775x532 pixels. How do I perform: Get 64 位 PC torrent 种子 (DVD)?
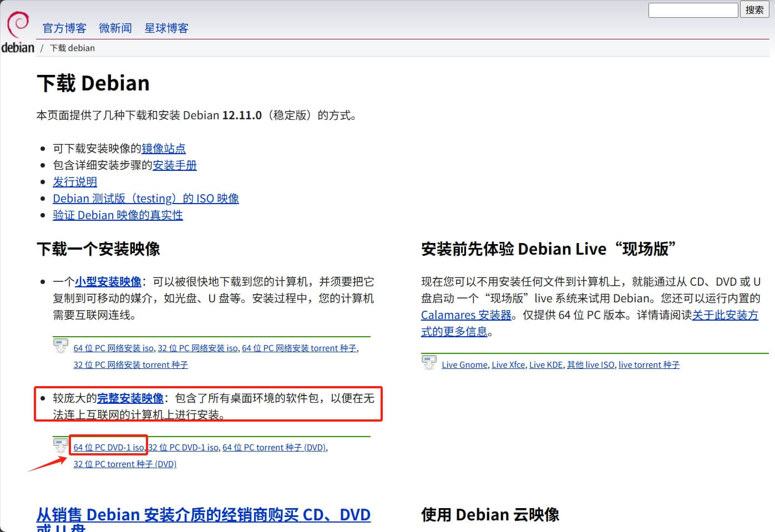(x=275, y=448)
